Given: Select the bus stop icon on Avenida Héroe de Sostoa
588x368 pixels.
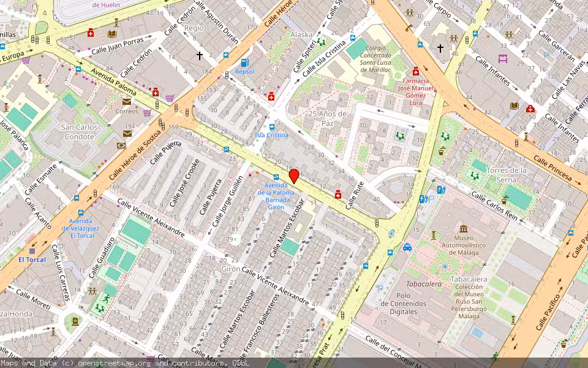Looking at the screenshot, I should (77, 198).
